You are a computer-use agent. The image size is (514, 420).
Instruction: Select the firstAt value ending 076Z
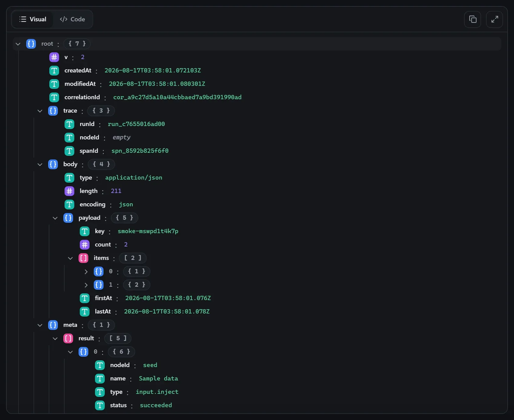(x=168, y=298)
